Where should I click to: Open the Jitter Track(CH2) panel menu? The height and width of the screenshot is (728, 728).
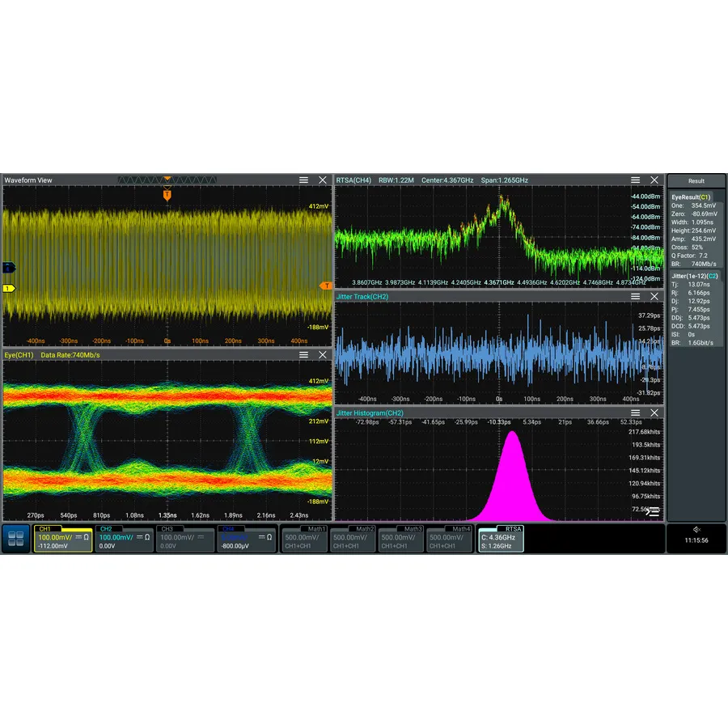click(x=636, y=296)
